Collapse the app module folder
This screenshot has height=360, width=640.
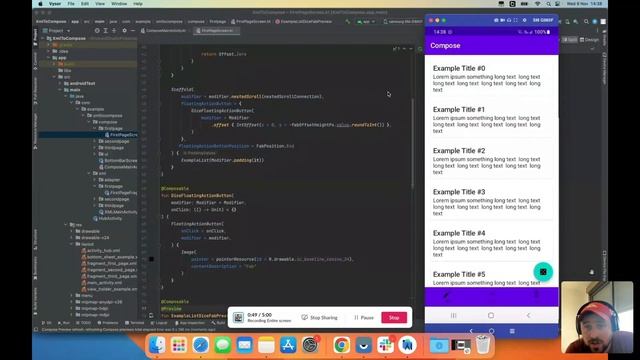(x=49, y=58)
